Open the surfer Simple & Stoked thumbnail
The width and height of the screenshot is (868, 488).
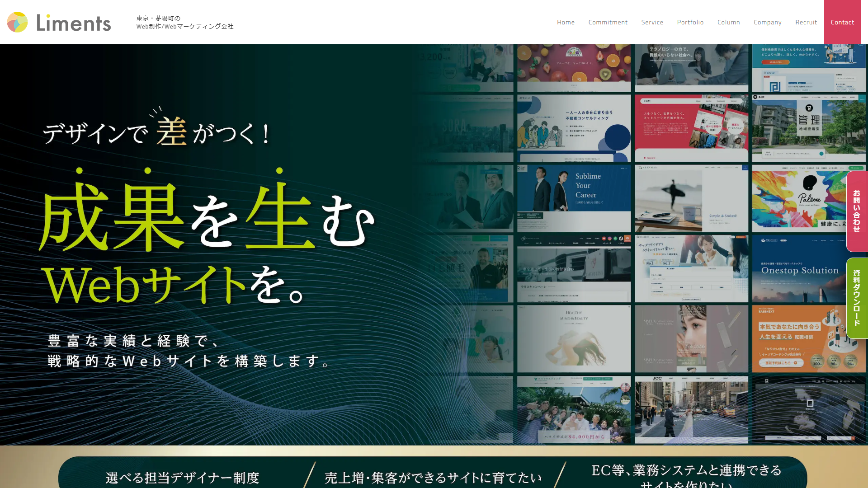click(x=691, y=198)
